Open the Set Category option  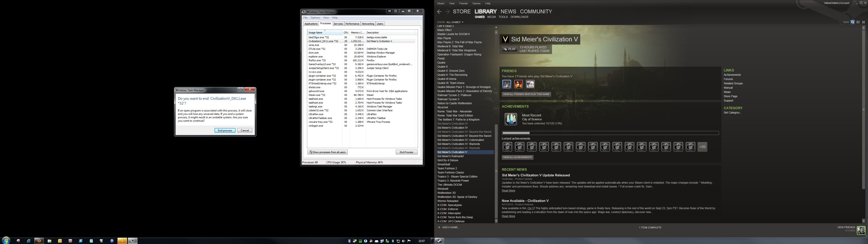coord(733,113)
